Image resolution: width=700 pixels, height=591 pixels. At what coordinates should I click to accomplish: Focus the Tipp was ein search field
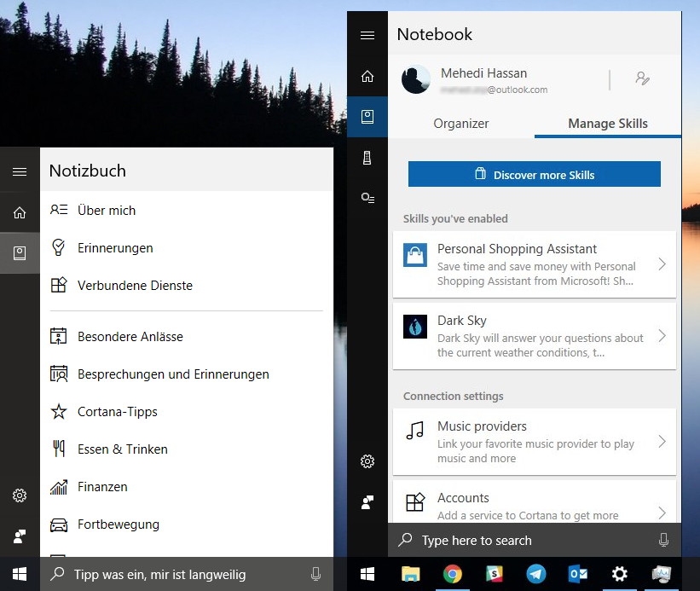[x=187, y=574]
